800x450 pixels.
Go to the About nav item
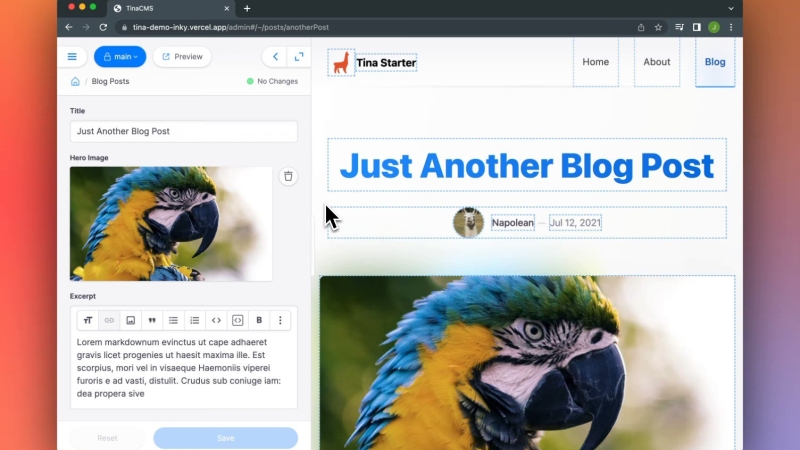point(656,62)
